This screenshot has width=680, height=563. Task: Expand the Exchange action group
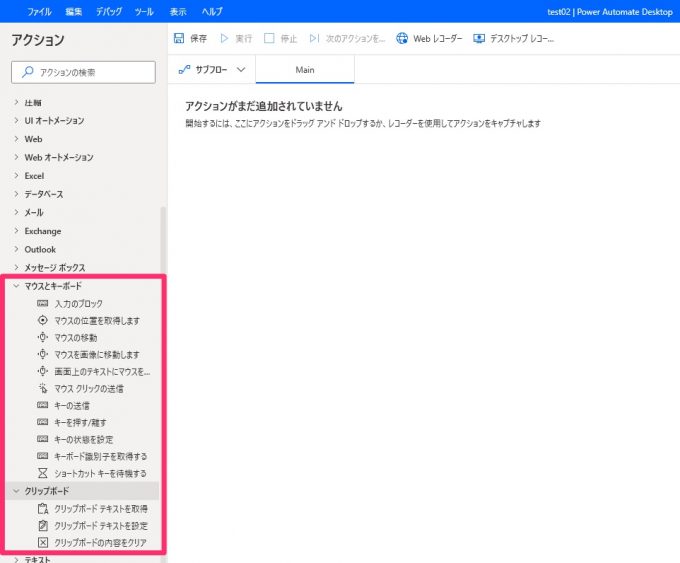pos(16,231)
